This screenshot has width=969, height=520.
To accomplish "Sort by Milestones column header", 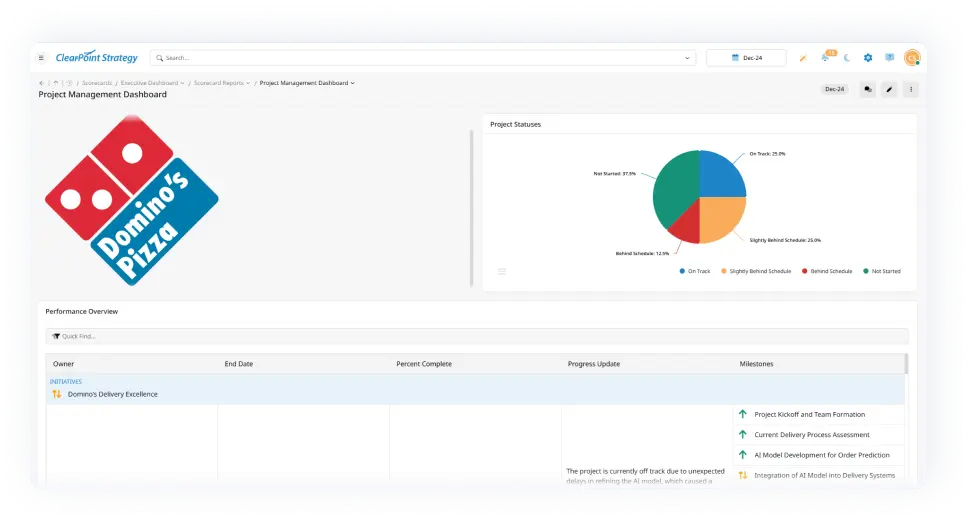I will pos(756,364).
